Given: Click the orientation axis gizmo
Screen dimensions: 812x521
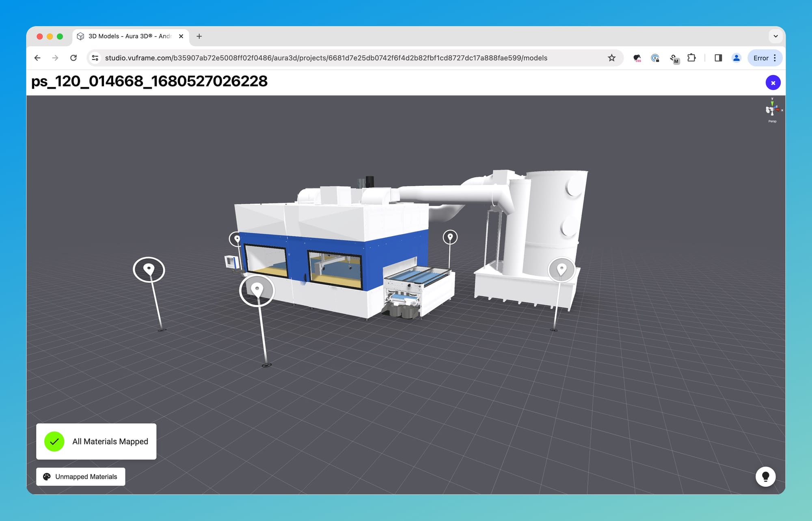Looking at the screenshot, I should pyautogui.click(x=772, y=108).
